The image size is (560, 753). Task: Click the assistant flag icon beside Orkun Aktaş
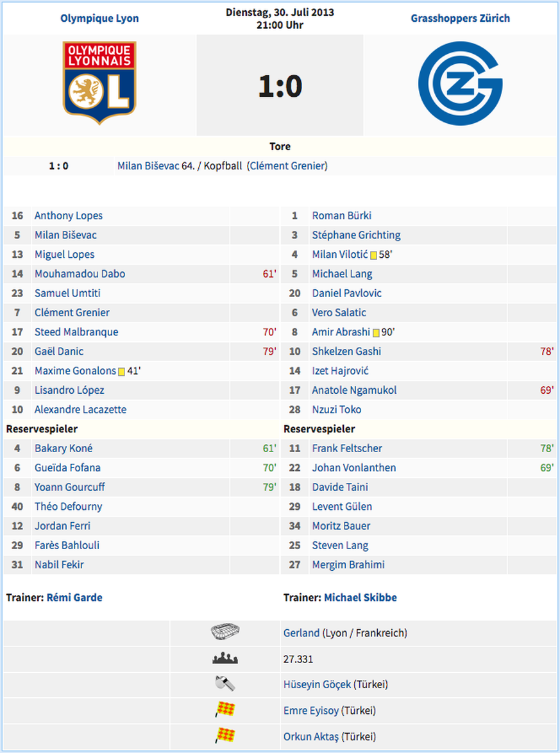coord(225,736)
